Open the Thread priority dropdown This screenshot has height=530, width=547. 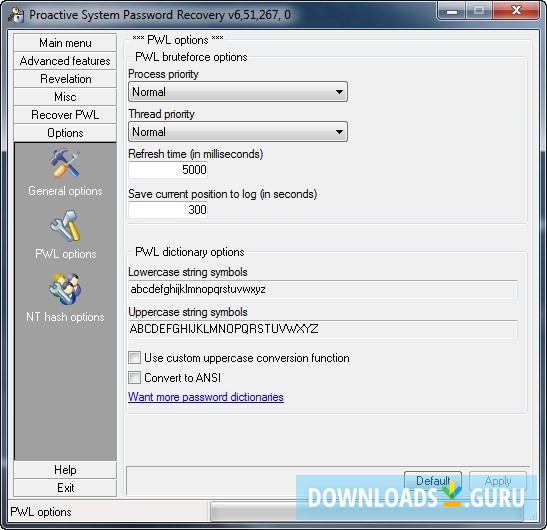tap(238, 132)
